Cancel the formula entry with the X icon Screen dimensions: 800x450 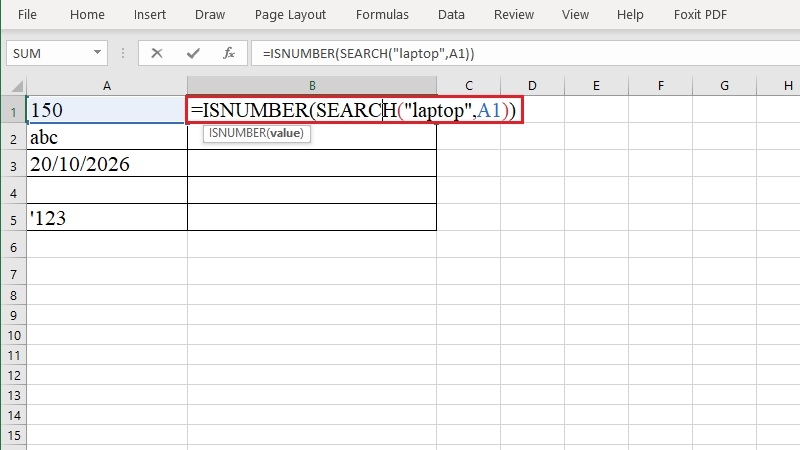coord(157,53)
